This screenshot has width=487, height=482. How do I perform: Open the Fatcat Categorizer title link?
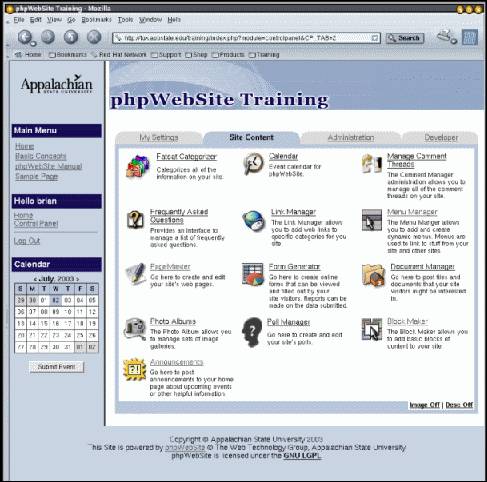click(x=186, y=156)
